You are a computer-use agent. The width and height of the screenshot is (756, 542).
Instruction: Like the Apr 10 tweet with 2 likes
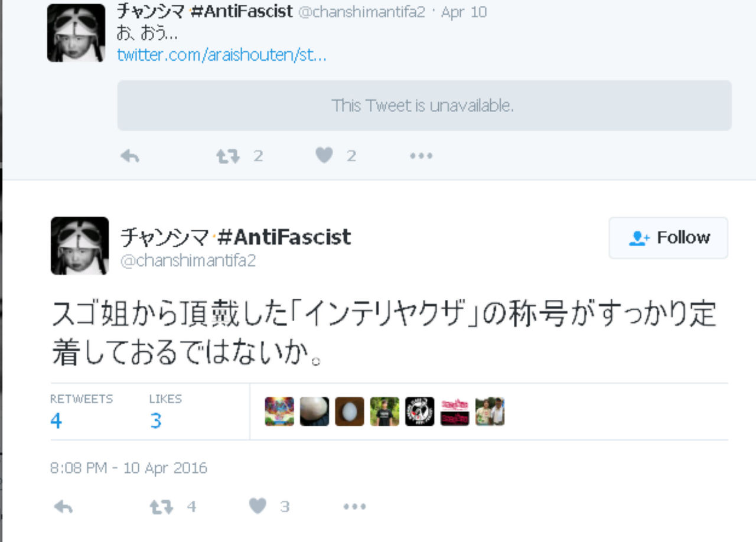(x=324, y=156)
